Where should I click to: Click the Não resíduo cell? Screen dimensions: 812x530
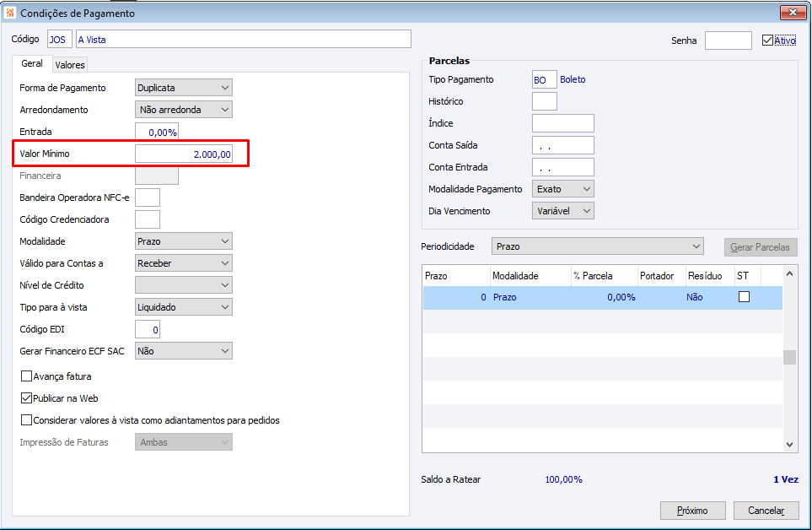[710, 297]
